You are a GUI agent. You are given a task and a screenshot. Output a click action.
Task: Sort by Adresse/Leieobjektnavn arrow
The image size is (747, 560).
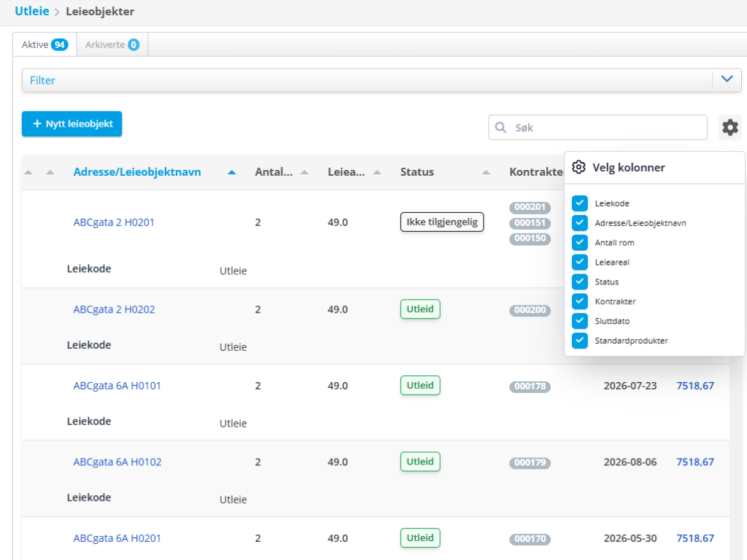(231, 172)
